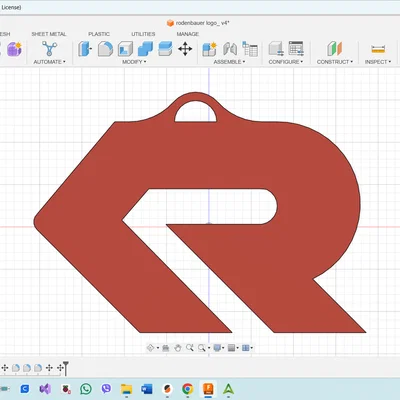Open the Change Parameters table icon
The image size is (400, 400).
pyautogui.click(x=296, y=49)
